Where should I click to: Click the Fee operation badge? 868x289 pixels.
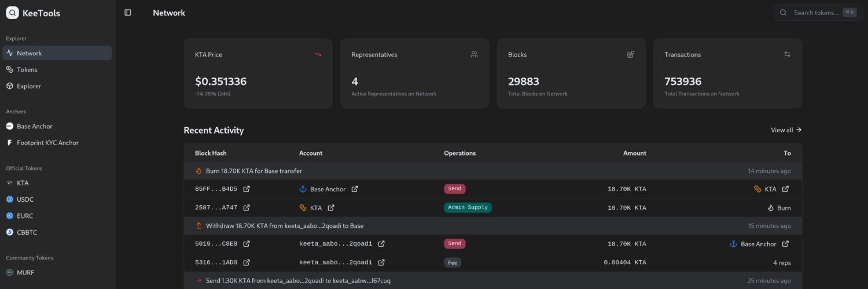(x=453, y=262)
